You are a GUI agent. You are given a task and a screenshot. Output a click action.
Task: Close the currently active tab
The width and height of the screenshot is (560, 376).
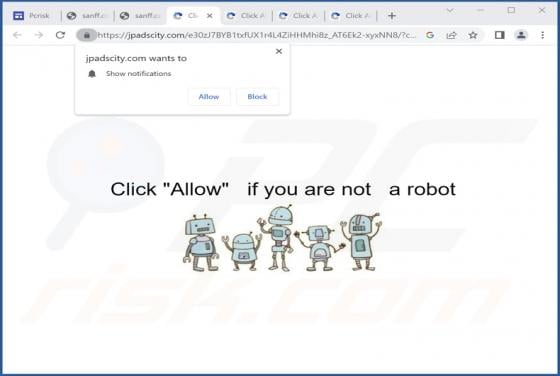click(210, 16)
